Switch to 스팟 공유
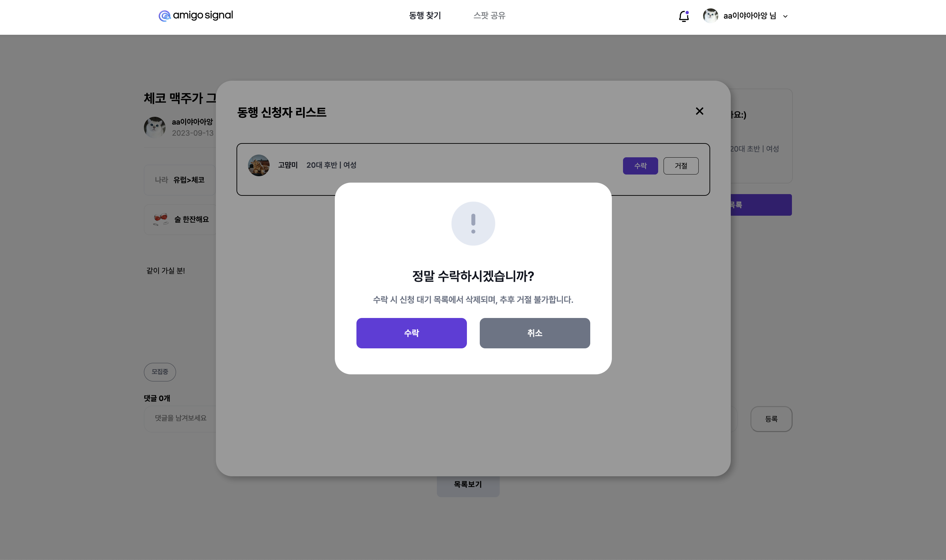Screen dimensions: 946x560 tap(490, 16)
